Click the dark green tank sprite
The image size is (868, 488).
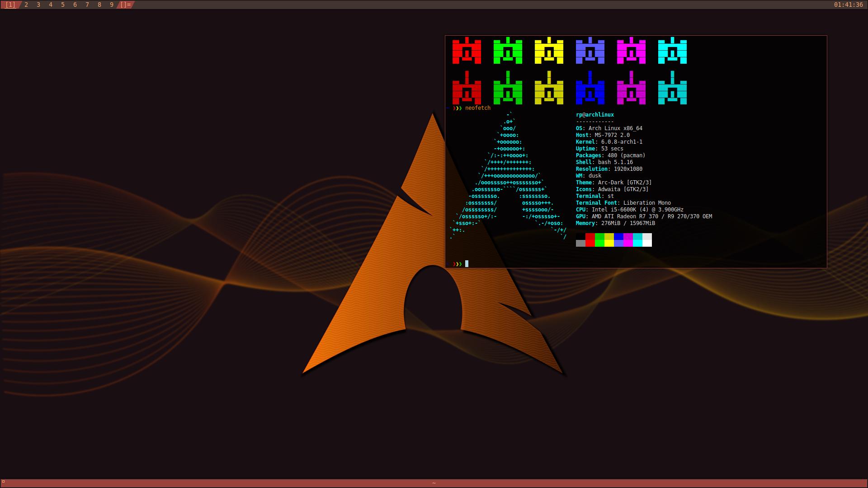[x=508, y=88]
